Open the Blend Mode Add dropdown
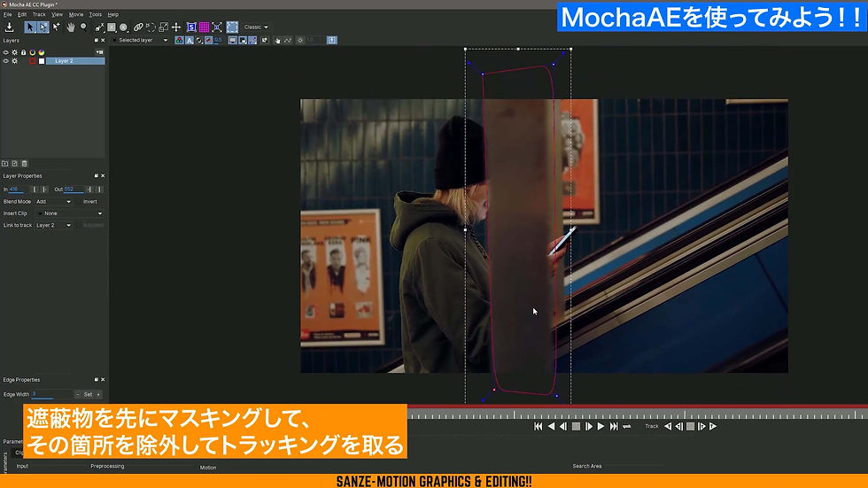This screenshot has height=488, width=868. [54, 202]
